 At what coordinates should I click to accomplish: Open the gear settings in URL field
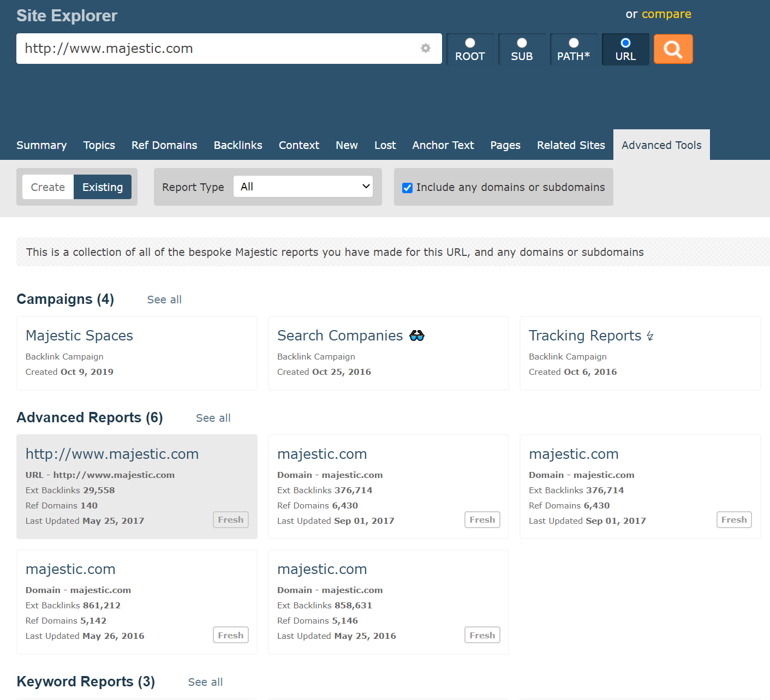click(x=426, y=49)
